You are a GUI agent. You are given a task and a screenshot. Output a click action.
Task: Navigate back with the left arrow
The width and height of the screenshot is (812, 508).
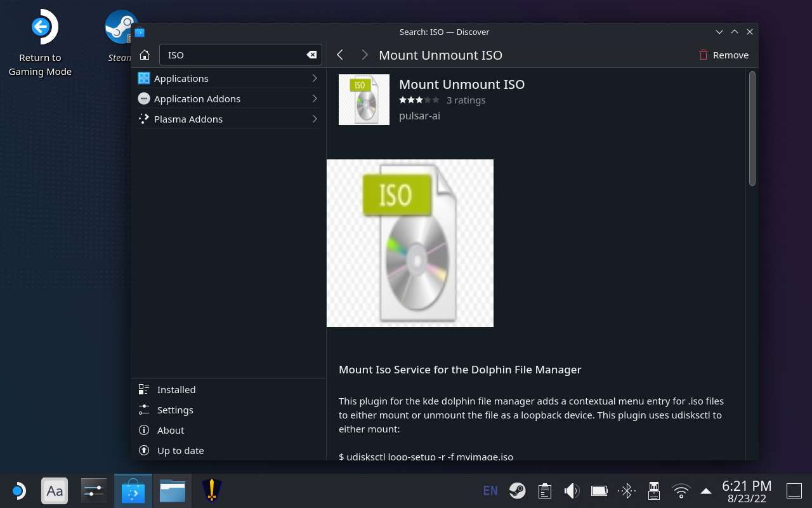(340, 55)
